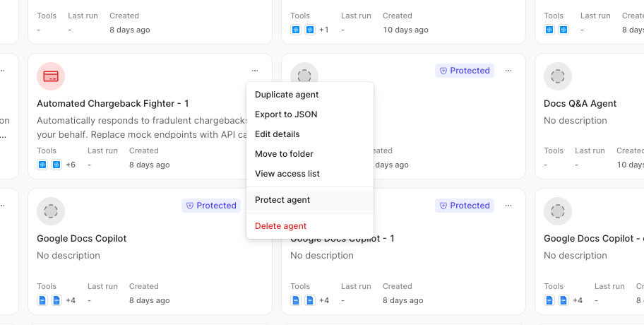Click the +1 tools count in top card
The width and height of the screenshot is (644, 325).
coord(324,30)
